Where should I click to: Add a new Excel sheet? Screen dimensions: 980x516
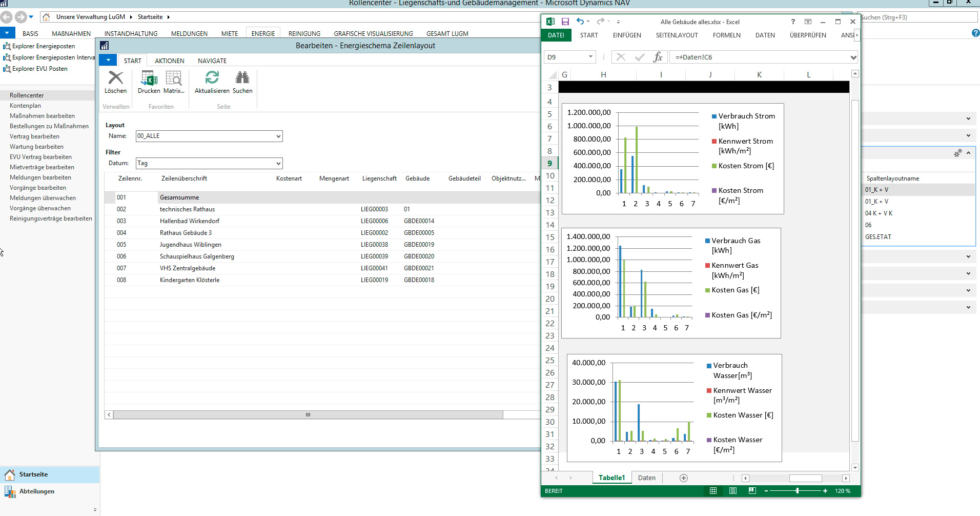(683, 478)
